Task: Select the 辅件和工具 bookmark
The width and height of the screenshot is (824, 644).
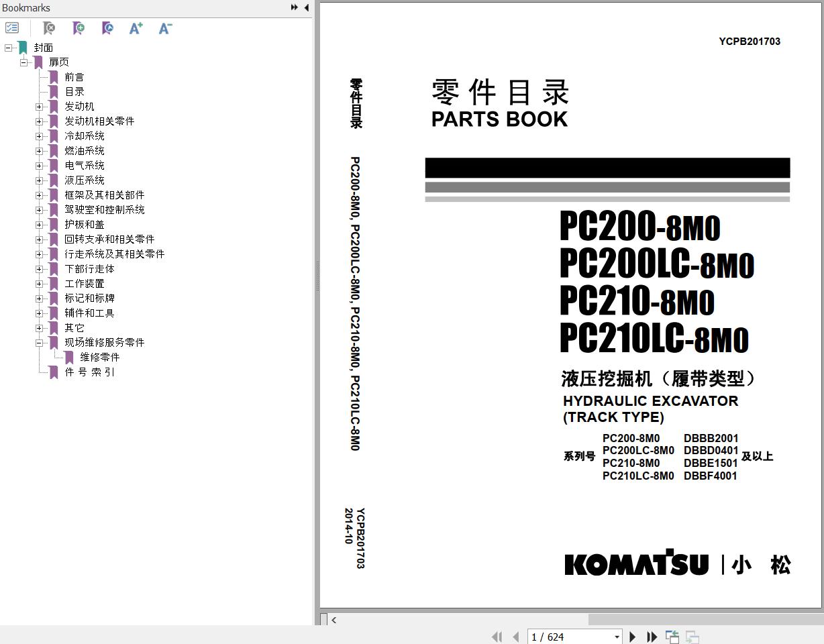Action: [x=89, y=313]
